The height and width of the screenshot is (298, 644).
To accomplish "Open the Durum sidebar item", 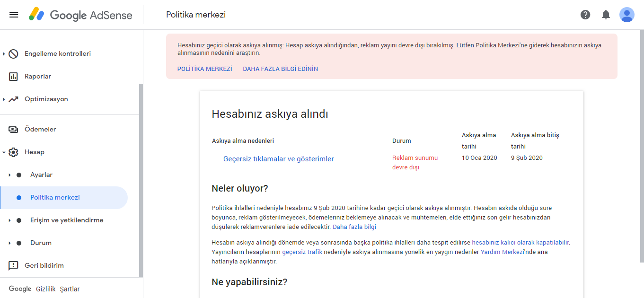I will tap(41, 243).
